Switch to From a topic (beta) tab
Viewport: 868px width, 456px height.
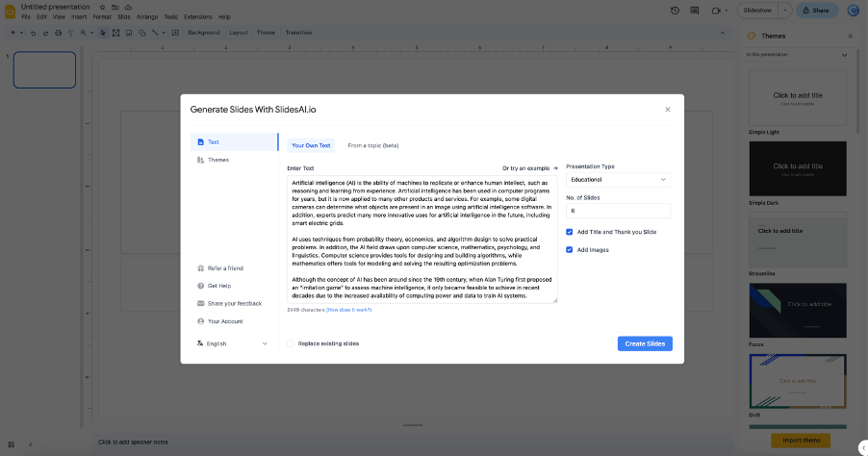point(373,145)
